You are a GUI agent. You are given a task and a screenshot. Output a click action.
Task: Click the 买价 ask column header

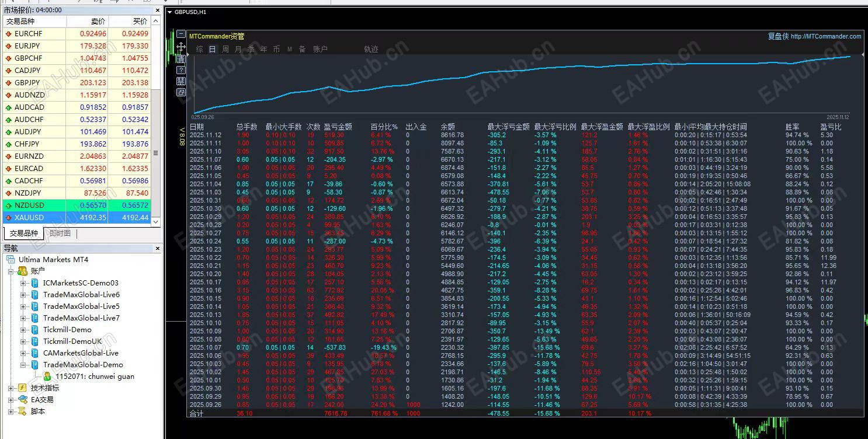pos(130,22)
